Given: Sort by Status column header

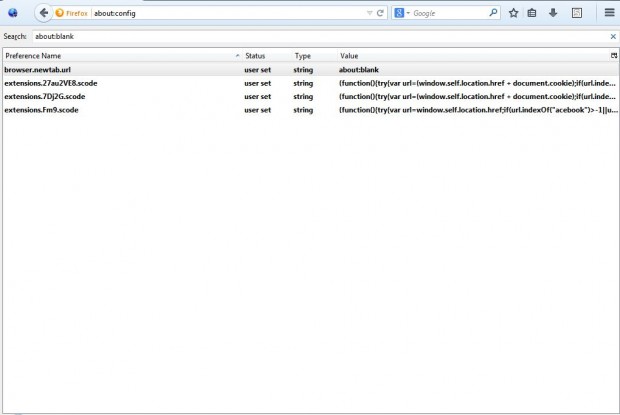Looking at the screenshot, I should pos(267,56).
